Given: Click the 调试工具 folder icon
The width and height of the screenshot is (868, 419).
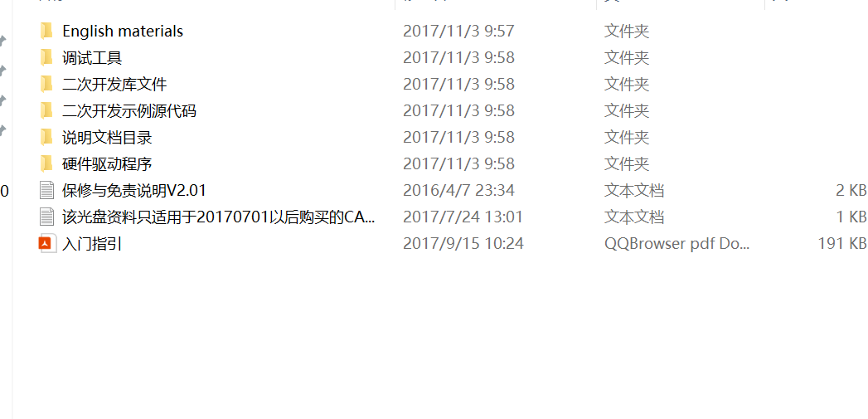Looking at the screenshot, I should [x=46, y=57].
